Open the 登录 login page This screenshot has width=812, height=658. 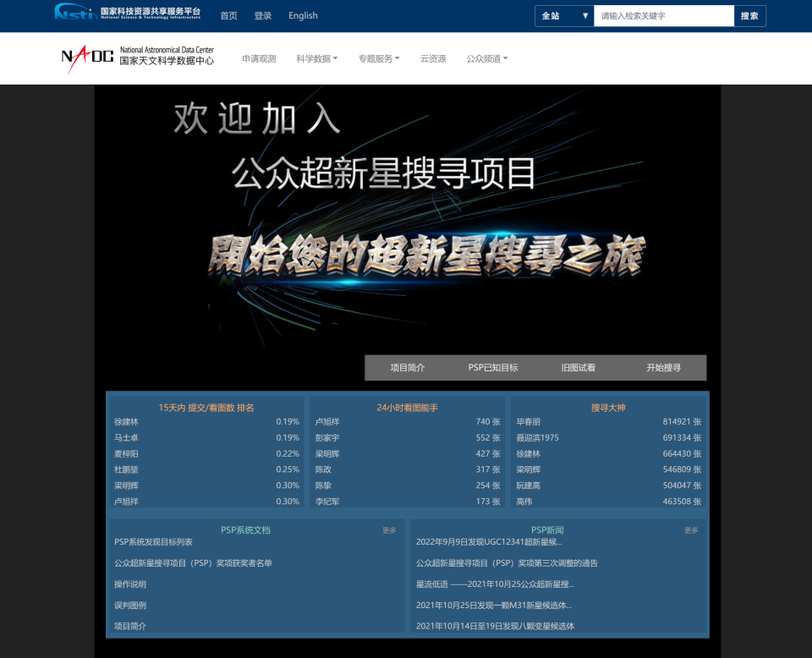262,15
